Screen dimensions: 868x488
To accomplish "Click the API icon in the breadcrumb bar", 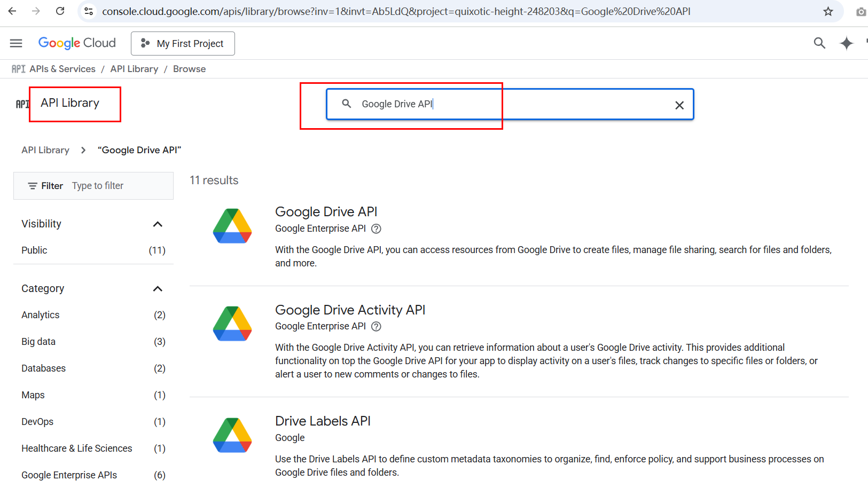I will coord(19,69).
